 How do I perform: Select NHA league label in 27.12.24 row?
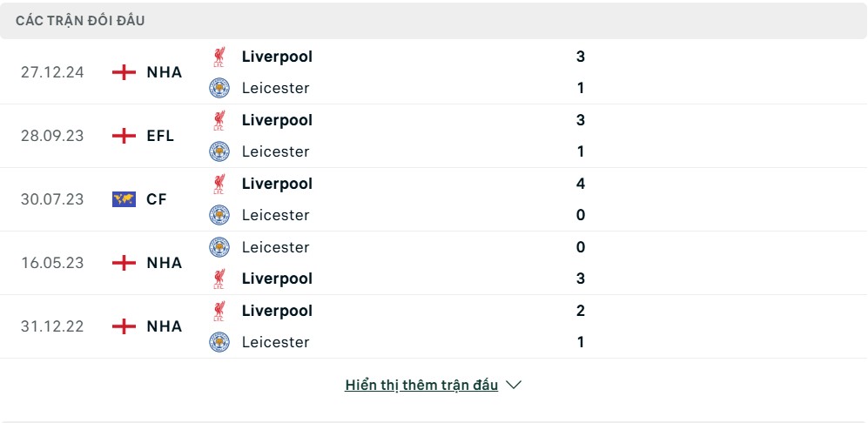point(165,72)
